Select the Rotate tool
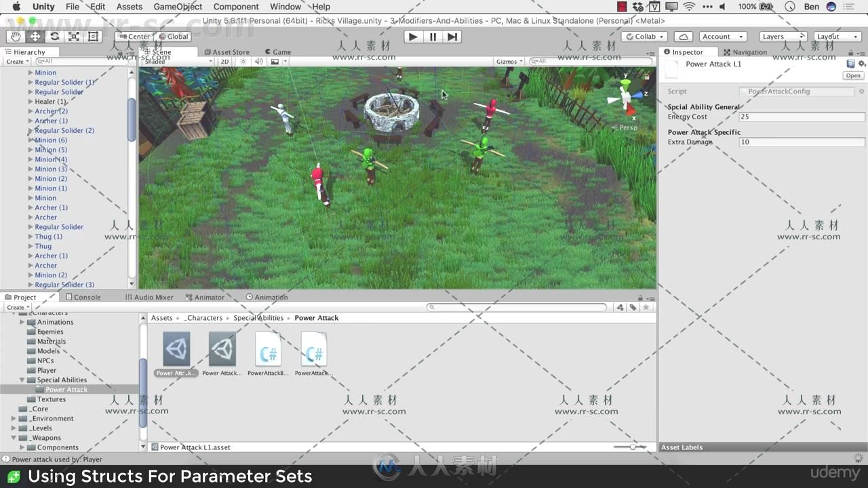 tap(54, 37)
